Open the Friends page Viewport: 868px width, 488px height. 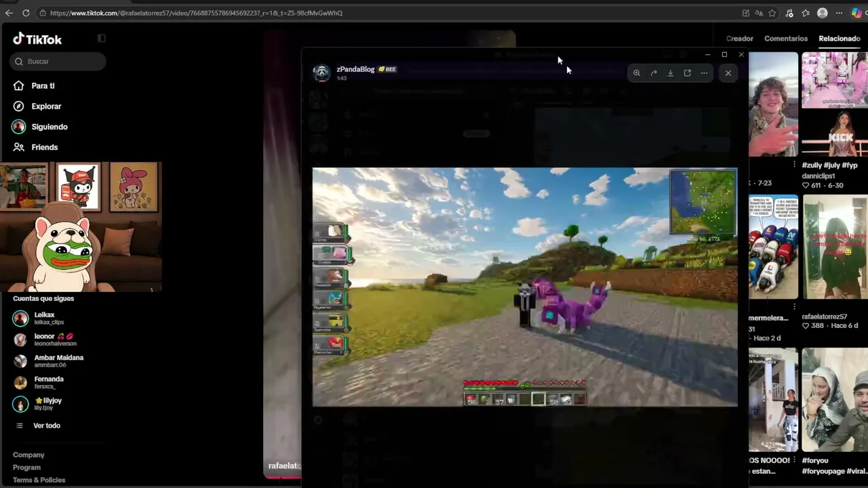coord(45,147)
